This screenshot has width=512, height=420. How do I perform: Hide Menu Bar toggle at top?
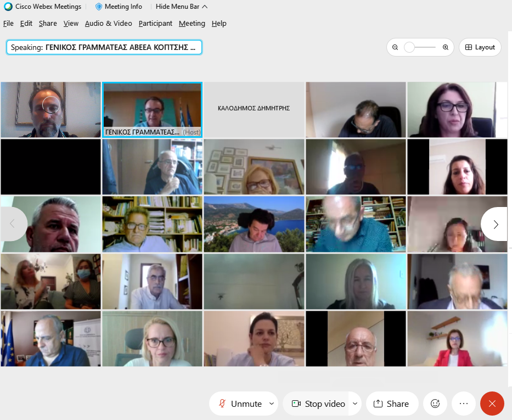(x=181, y=7)
